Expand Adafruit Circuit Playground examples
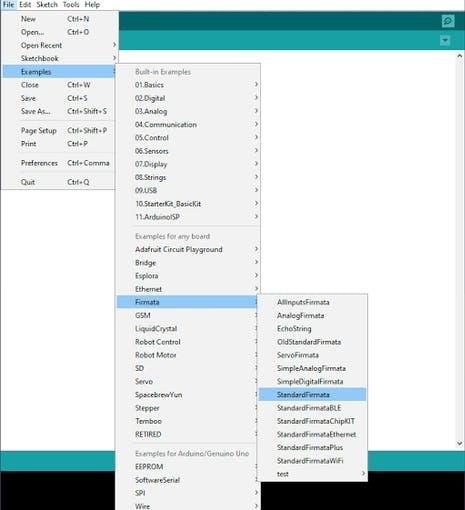This screenshot has width=465, height=510. tap(188, 249)
